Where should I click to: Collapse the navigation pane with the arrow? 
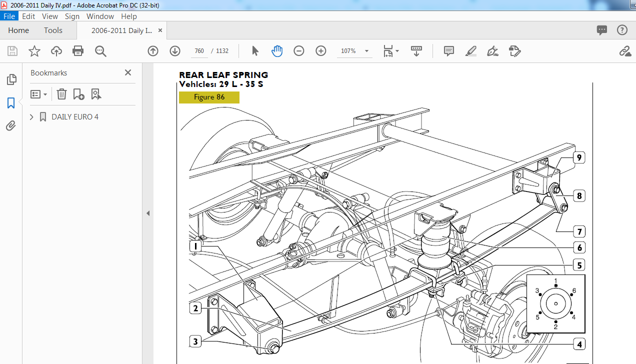click(x=148, y=213)
